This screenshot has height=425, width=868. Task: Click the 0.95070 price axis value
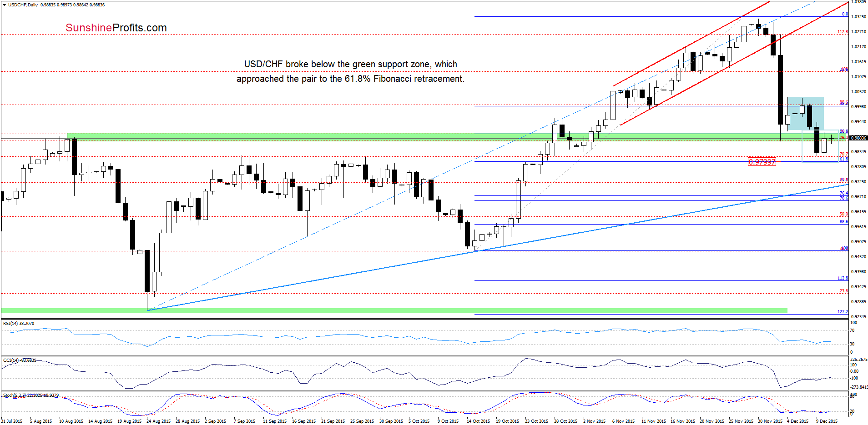858,242
